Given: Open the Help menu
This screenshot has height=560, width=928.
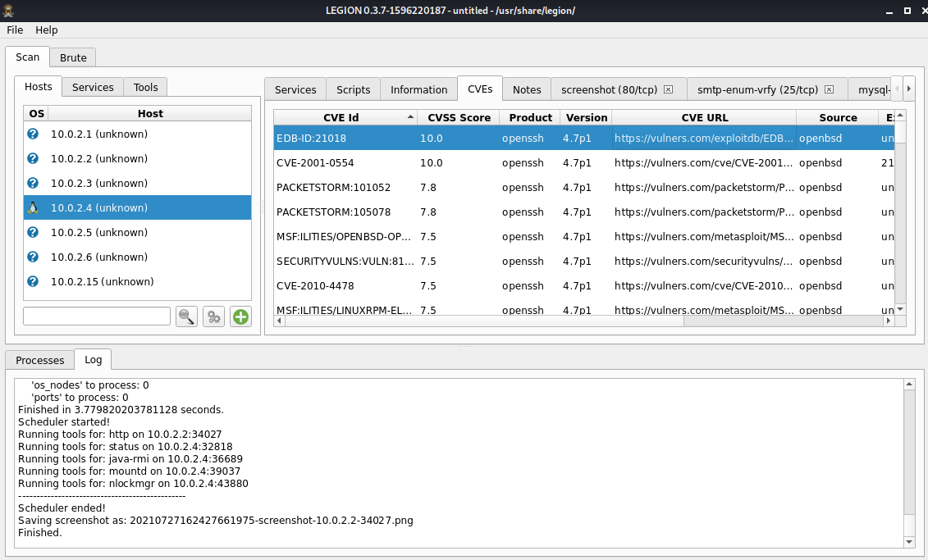Looking at the screenshot, I should (x=47, y=30).
